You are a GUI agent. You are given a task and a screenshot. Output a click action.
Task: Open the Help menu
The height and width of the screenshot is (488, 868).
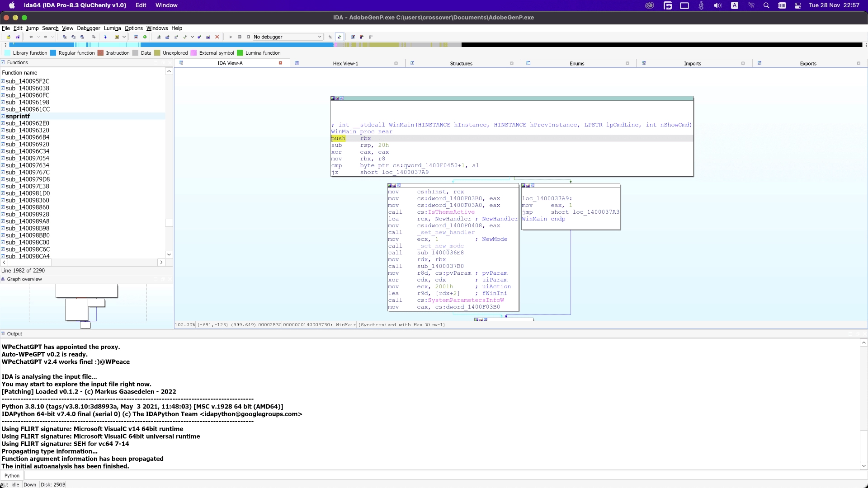[x=177, y=28]
